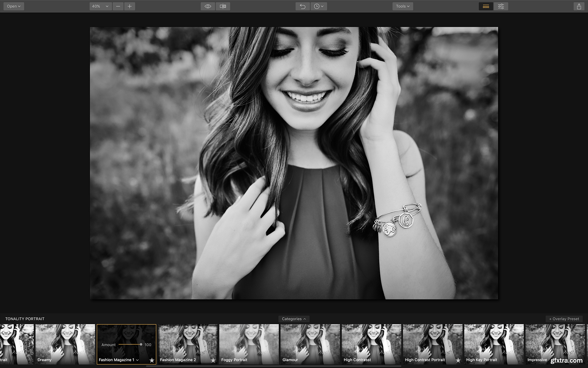
Task: Click the share/export icon
Action: [x=579, y=6]
